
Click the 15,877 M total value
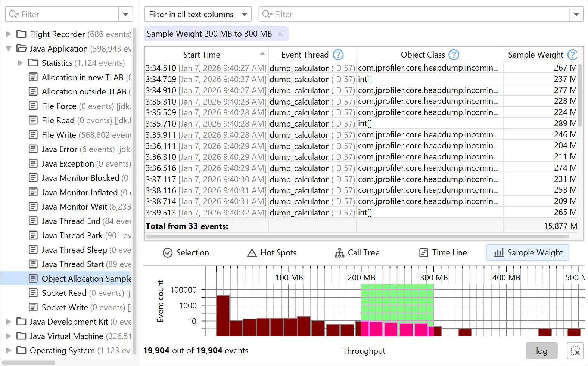560,226
